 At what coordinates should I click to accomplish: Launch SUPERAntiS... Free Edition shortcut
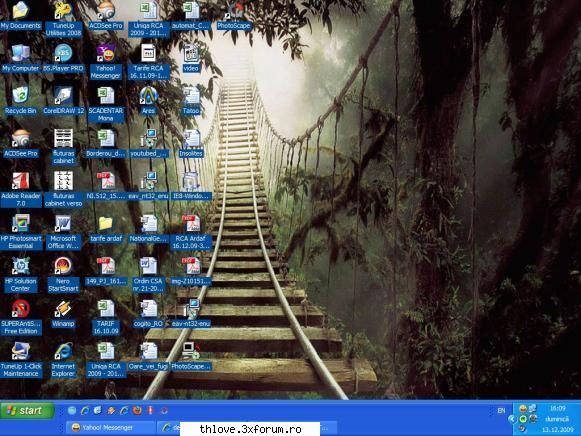20,317
